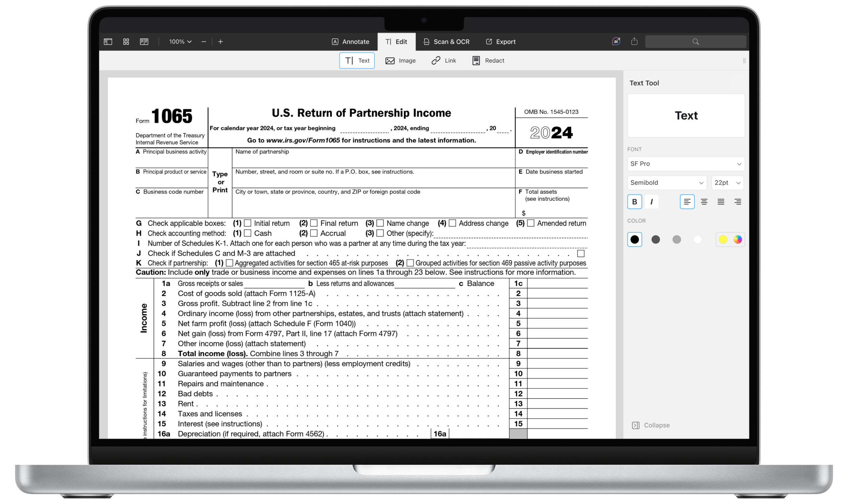This screenshot has height=504, width=849.
Task: Check Schedules C and M-3 attached box
Action: [581, 253]
